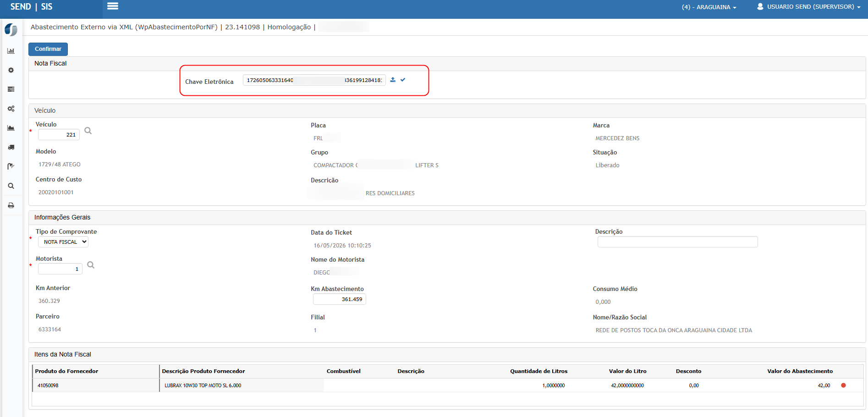868x417 pixels.
Task: Click the area chart icon in the sidebar
Action: (11, 128)
